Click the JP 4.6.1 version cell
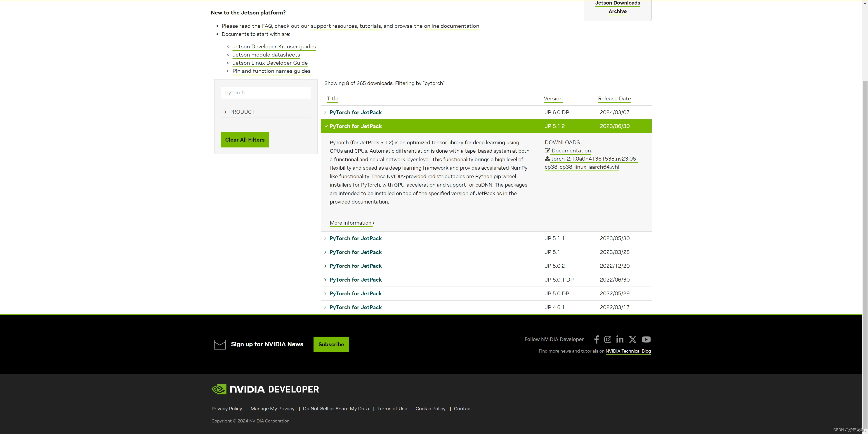This screenshot has height=434, width=868. (554, 308)
